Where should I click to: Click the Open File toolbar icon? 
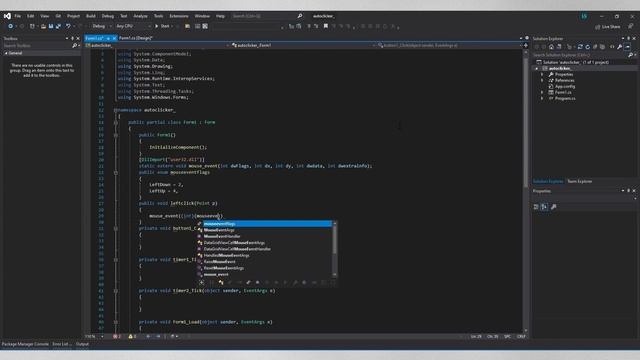43,26
